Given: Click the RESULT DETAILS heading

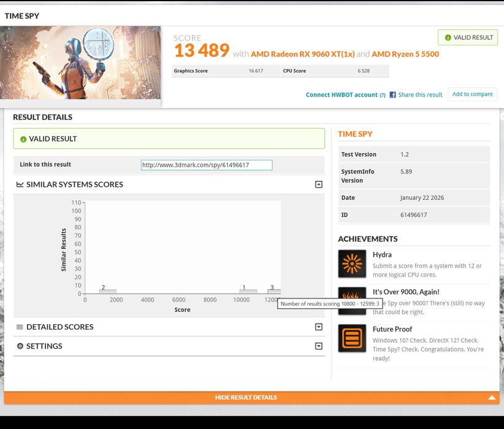Looking at the screenshot, I should coord(42,117).
